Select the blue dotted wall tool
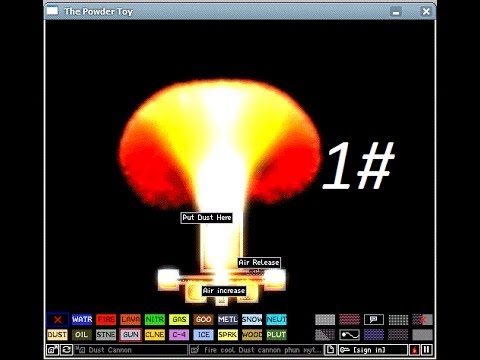 tap(374, 335)
